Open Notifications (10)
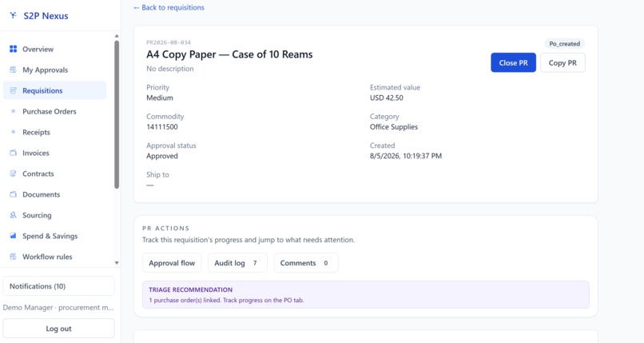644x343 pixels. pos(58,286)
